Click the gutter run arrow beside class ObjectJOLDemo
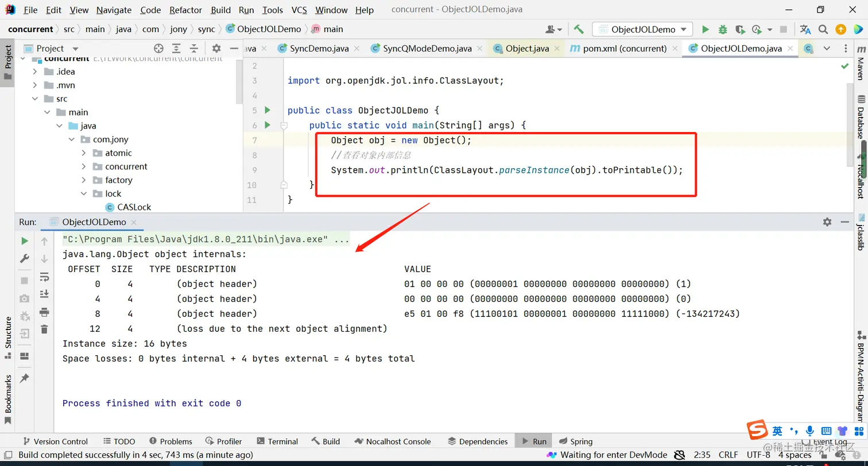Screen dimensions: 868x466 [267, 110]
